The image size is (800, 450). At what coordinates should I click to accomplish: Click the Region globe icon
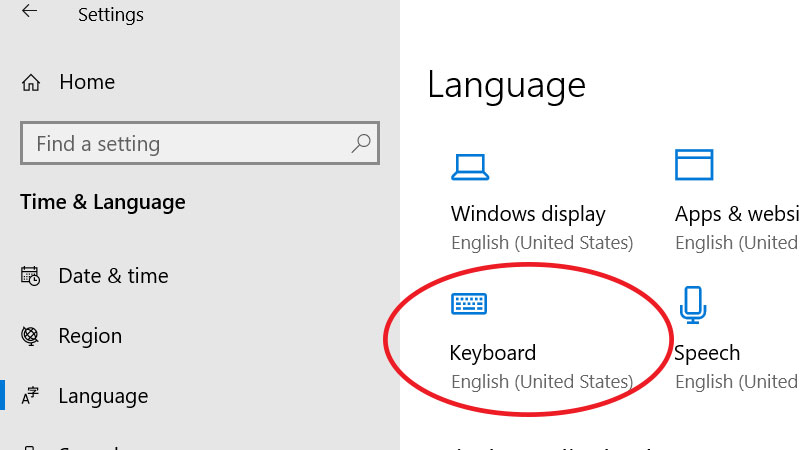(x=31, y=336)
